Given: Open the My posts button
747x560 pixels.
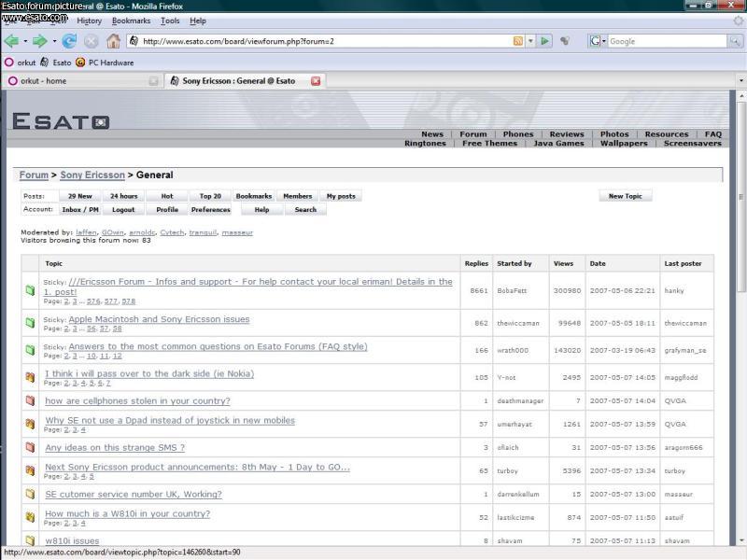Looking at the screenshot, I should pos(341,196).
